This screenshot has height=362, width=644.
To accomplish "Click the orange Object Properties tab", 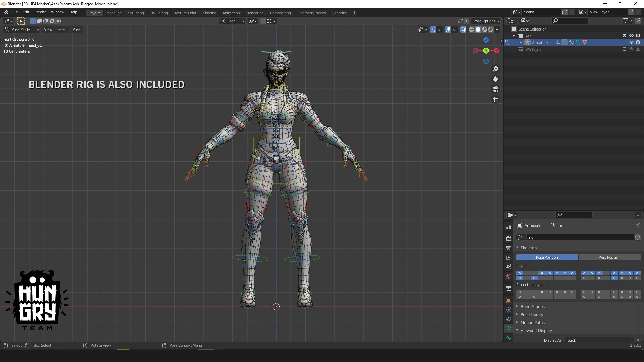I will [x=508, y=300].
